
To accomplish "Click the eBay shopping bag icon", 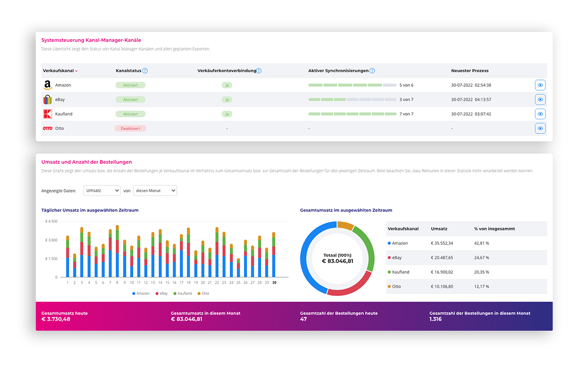I will (x=48, y=100).
